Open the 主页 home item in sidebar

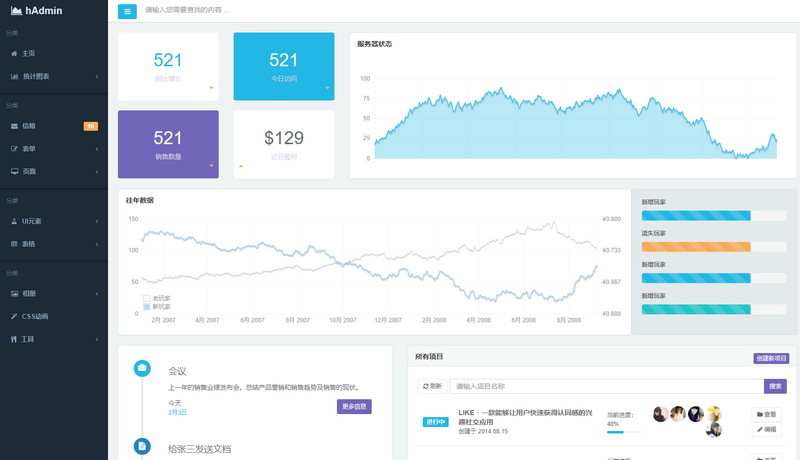(28, 53)
